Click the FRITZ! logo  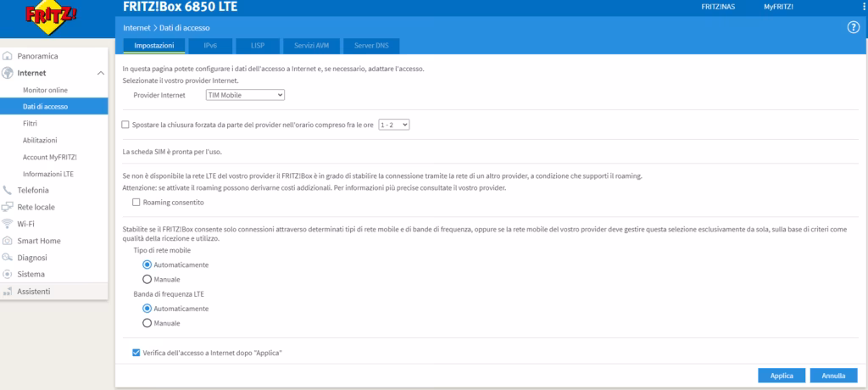coord(52,19)
